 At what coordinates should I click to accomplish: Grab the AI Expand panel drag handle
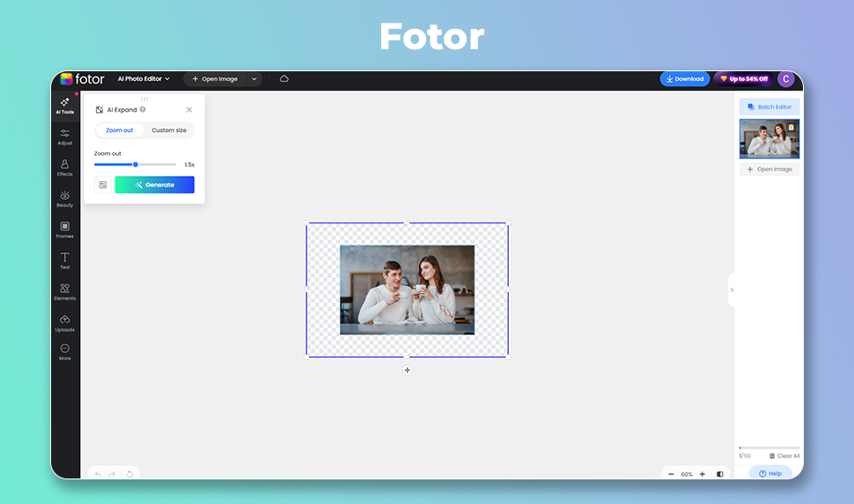click(x=144, y=99)
